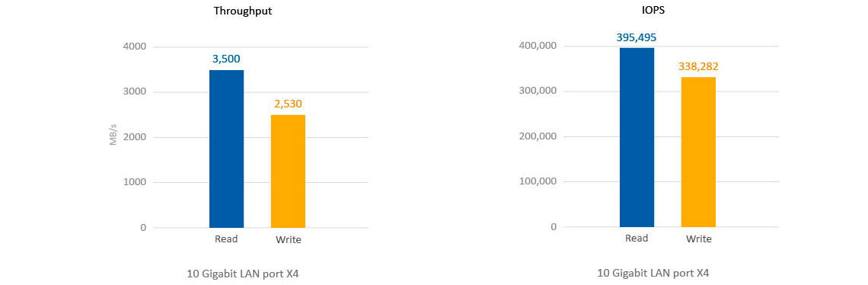Click the Throughput chart title
This screenshot has height=285, width=868.
click(242, 13)
